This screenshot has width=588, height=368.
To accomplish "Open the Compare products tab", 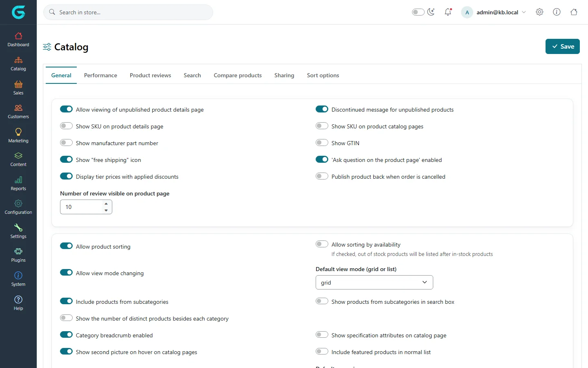I will click(x=238, y=75).
